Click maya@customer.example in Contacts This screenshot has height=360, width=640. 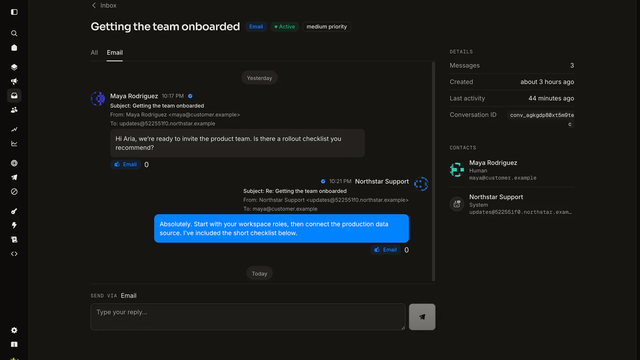(502, 178)
